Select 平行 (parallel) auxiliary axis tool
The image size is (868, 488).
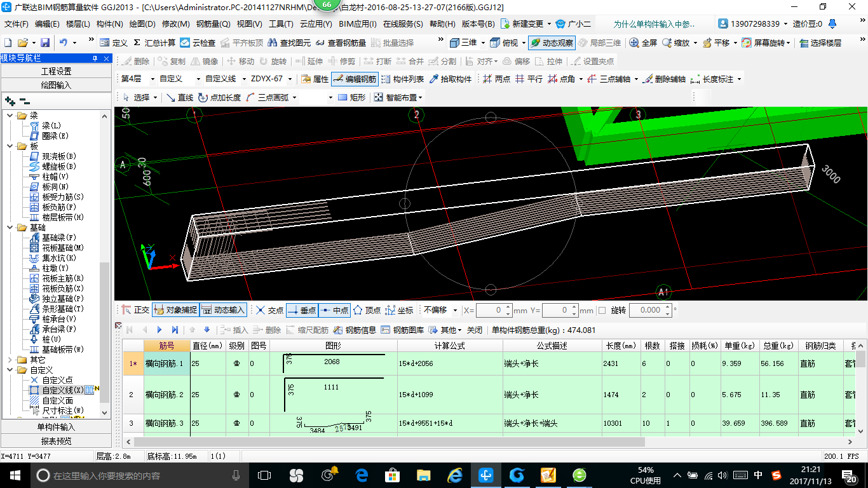click(x=529, y=79)
